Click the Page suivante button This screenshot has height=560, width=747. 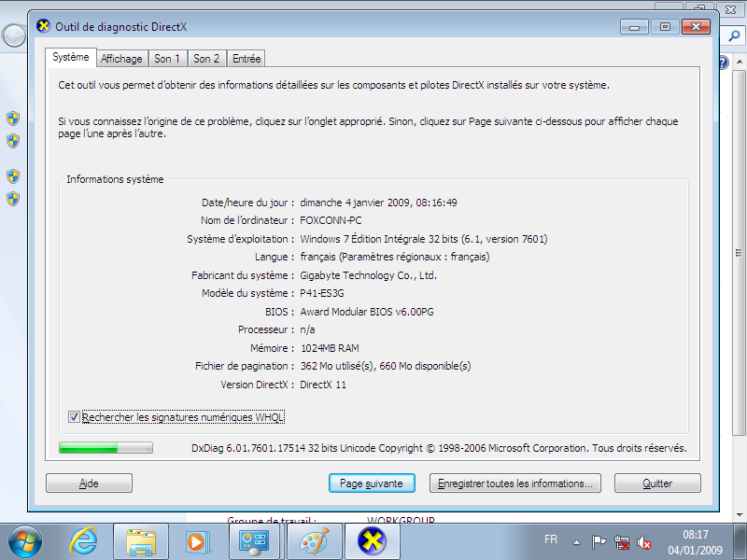tap(371, 483)
